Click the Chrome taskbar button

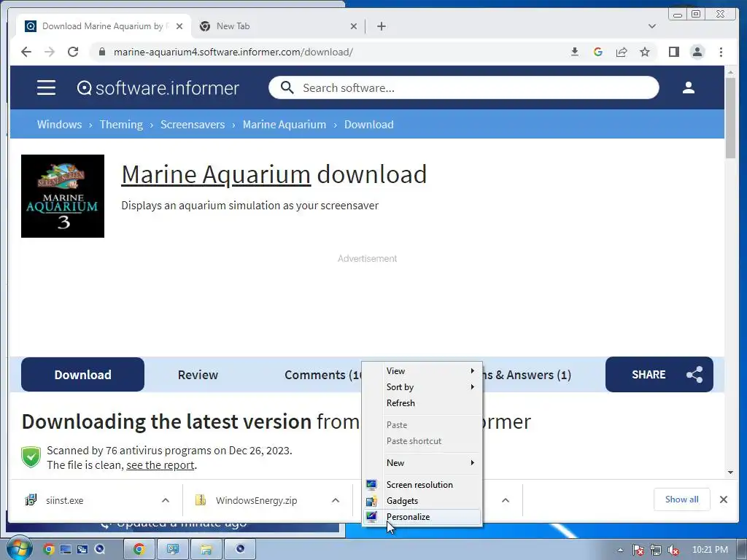coord(139,549)
